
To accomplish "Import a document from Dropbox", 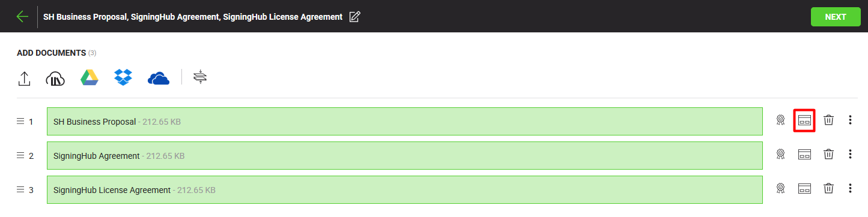I will tap(123, 77).
